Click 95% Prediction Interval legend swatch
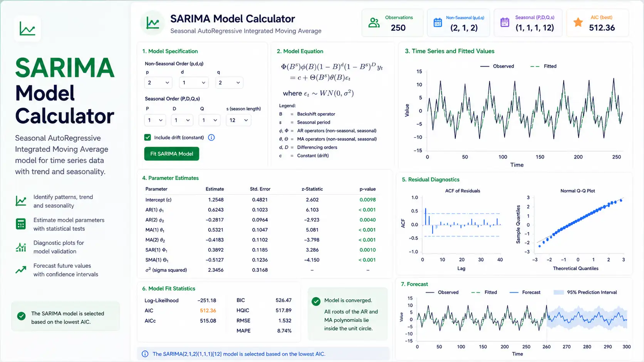644x362 pixels. tap(558, 292)
